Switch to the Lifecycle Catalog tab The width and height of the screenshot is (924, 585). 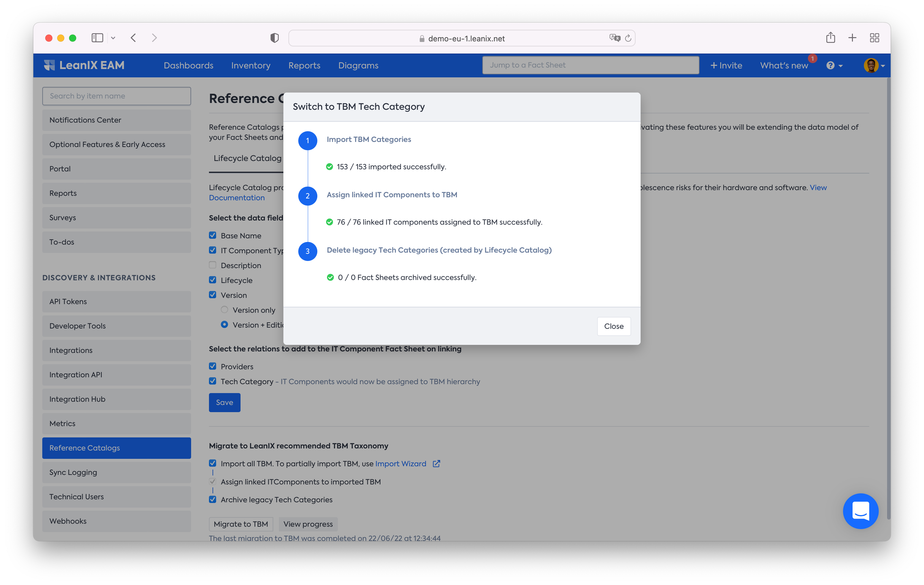(247, 158)
